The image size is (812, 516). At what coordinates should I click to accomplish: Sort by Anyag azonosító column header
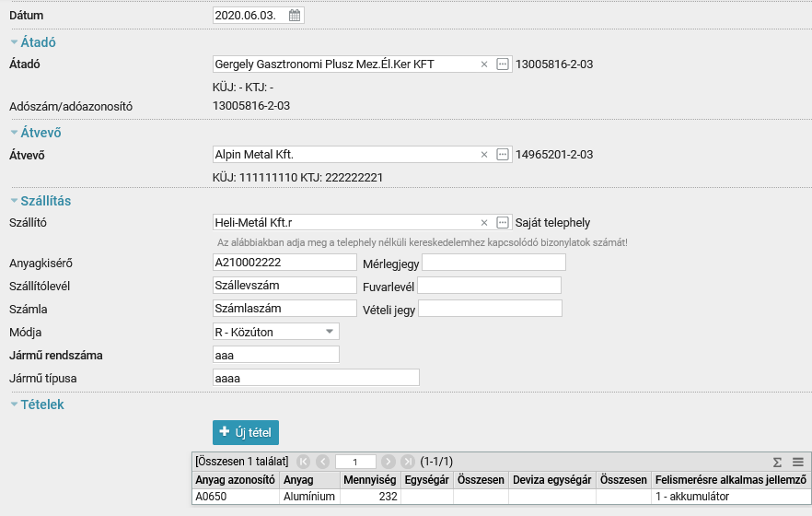[x=235, y=480]
